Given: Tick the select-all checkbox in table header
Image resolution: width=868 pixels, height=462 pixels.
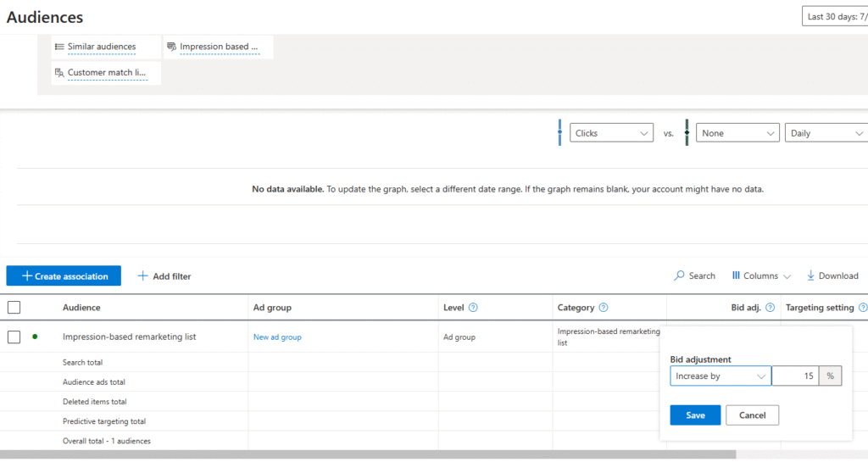Looking at the screenshot, I should pos(14,308).
